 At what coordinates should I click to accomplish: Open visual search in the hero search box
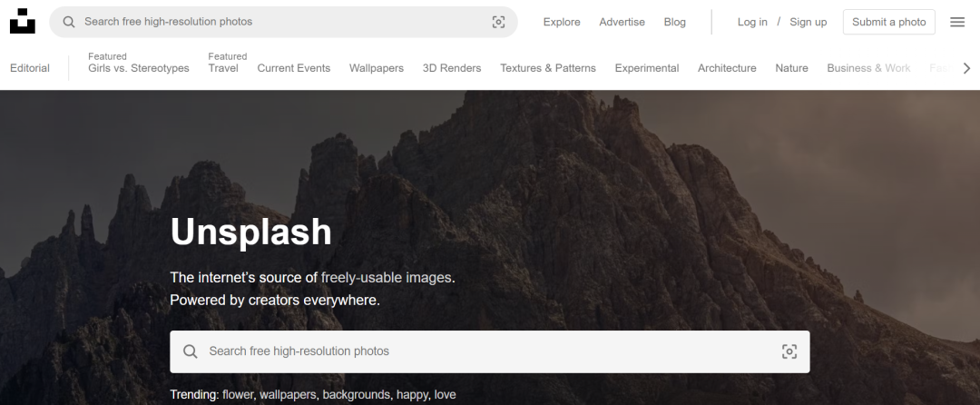(789, 351)
